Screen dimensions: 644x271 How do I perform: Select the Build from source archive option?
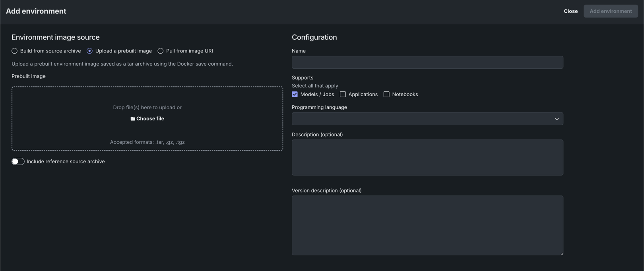(x=15, y=51)
